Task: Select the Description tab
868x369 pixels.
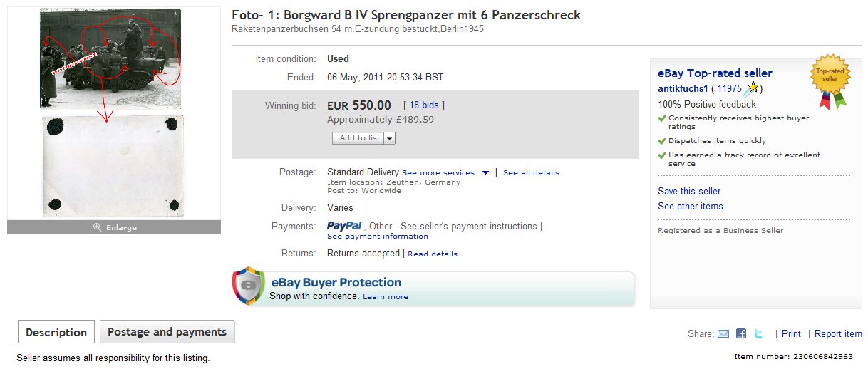Action: pos(56,333)
